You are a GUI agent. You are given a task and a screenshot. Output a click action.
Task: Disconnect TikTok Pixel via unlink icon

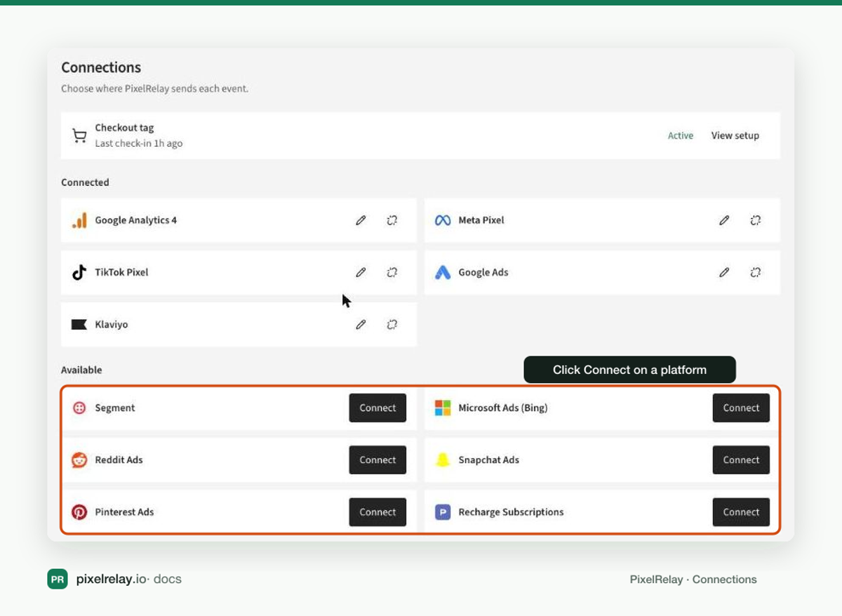[x=392, y=272]
